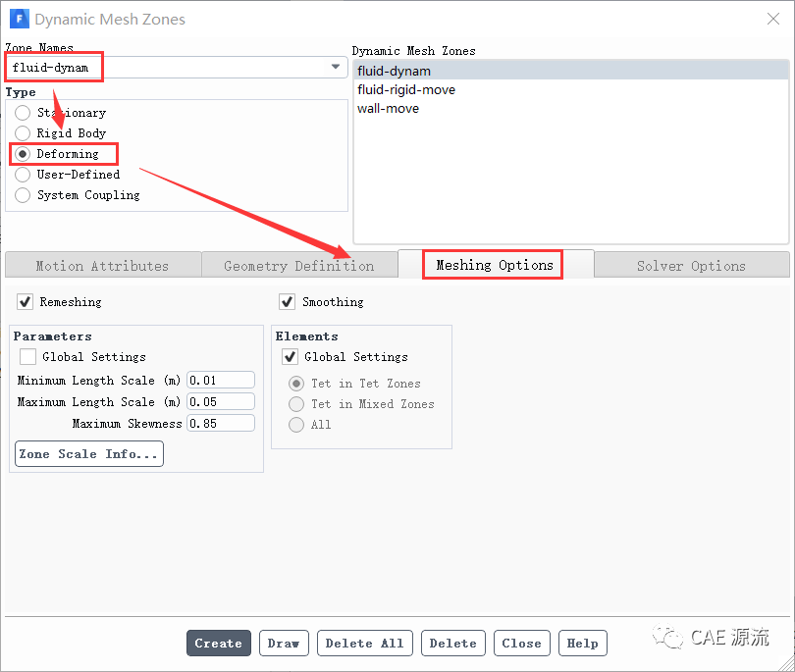
Task: Click the Minimum Length Scale input field
Action: point(221,381)
